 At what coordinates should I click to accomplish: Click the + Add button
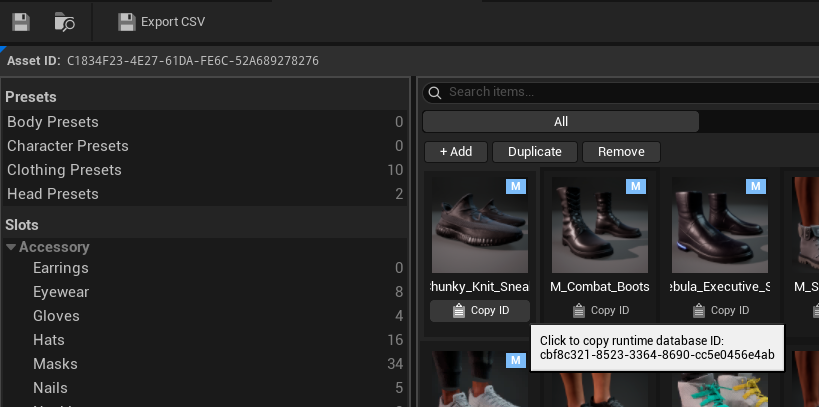click(x=456, y=152)
